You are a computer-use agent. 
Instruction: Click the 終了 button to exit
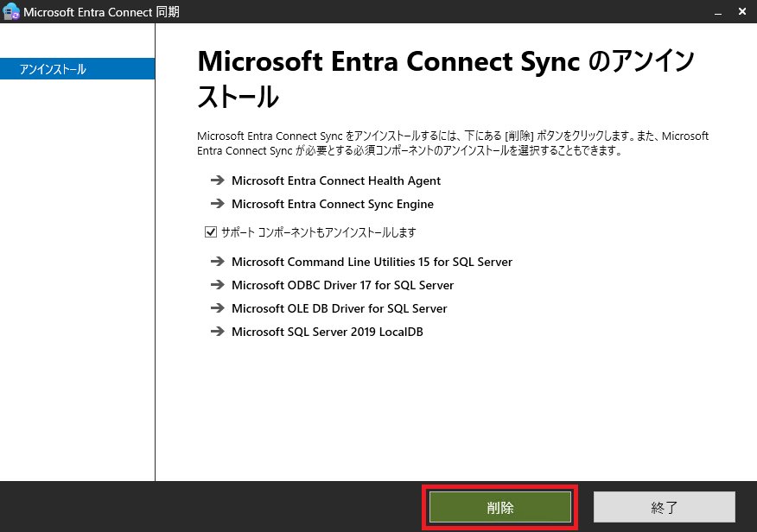665,507
